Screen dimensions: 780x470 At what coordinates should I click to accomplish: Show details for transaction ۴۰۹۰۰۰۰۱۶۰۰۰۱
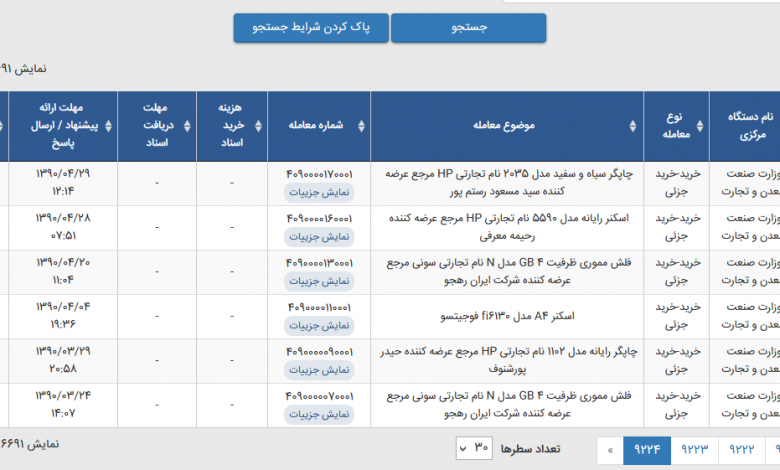[x=319, y=237]
